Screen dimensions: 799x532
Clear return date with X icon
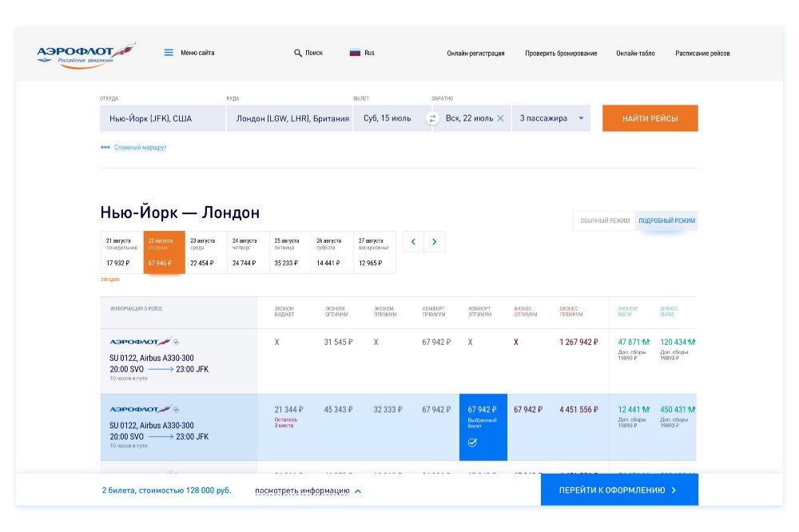coord(500,118)
